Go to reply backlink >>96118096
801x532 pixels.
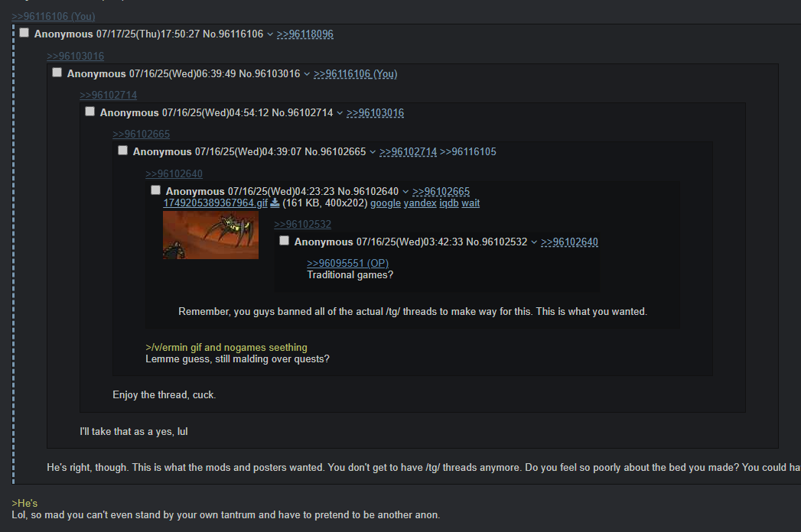(305, 34)
